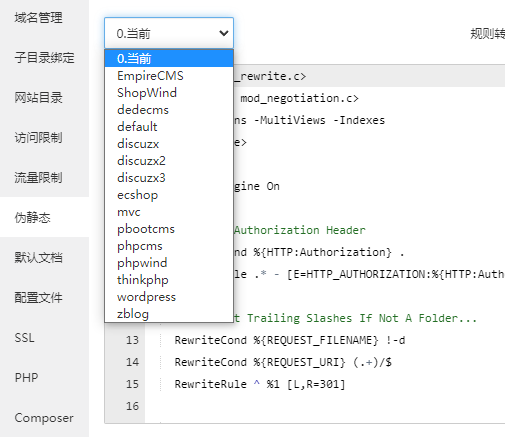
Task: Click the RewriteRule ^ %1 [L,R=301] line
Action: tap(260, 384)
